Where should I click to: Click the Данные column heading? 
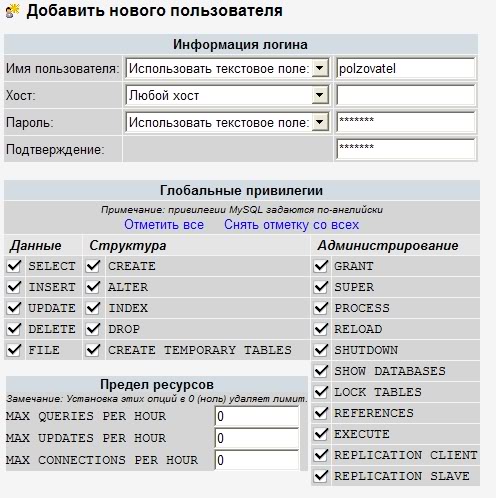[35, 246]
